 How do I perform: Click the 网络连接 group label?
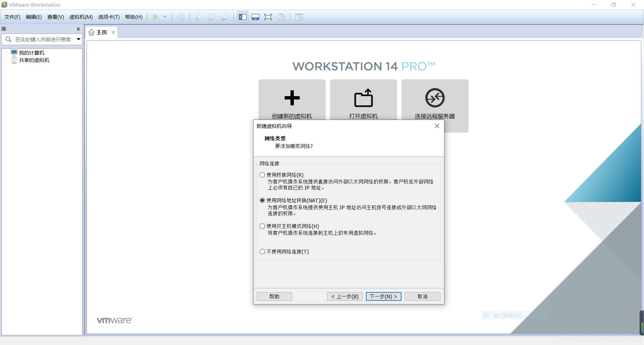click(269, 163)
